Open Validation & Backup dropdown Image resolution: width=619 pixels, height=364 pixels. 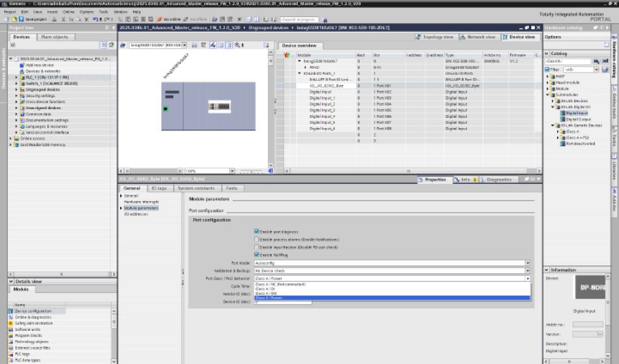[527, 270]
